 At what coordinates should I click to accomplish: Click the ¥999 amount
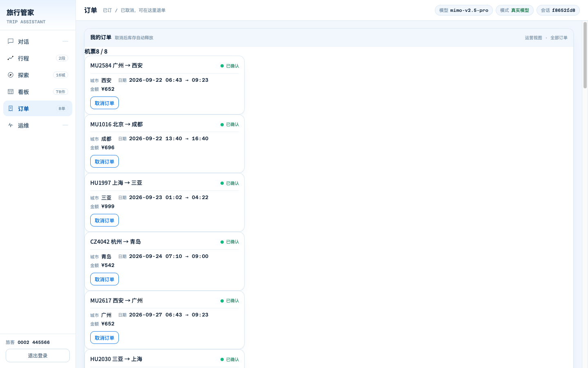[108, 206]
